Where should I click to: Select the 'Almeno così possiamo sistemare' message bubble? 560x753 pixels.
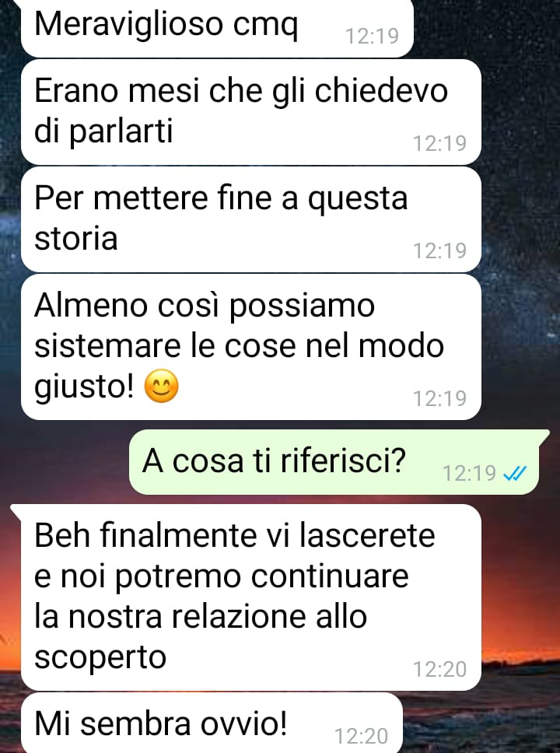[251, 347]
